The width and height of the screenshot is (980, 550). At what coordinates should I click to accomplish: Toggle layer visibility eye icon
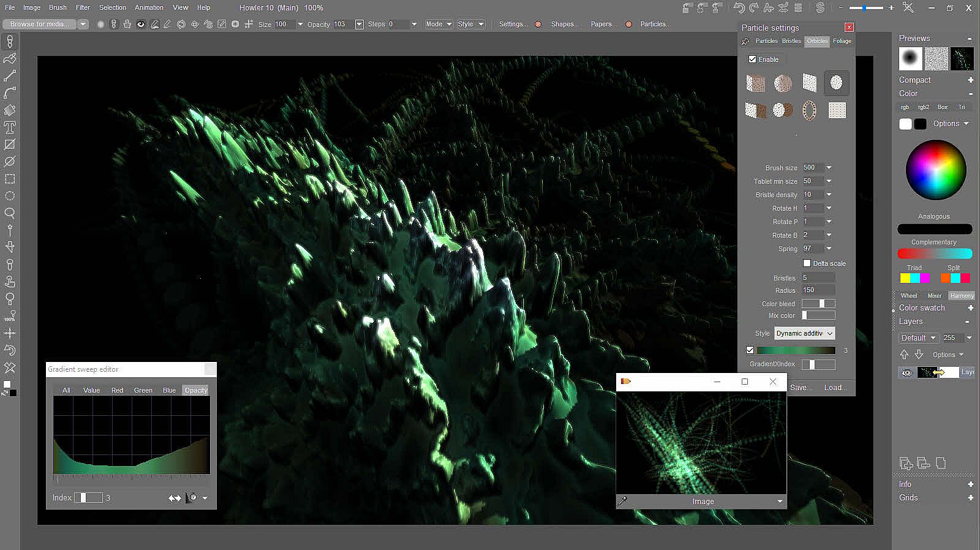pyautogui.click(x=907, y=372)
